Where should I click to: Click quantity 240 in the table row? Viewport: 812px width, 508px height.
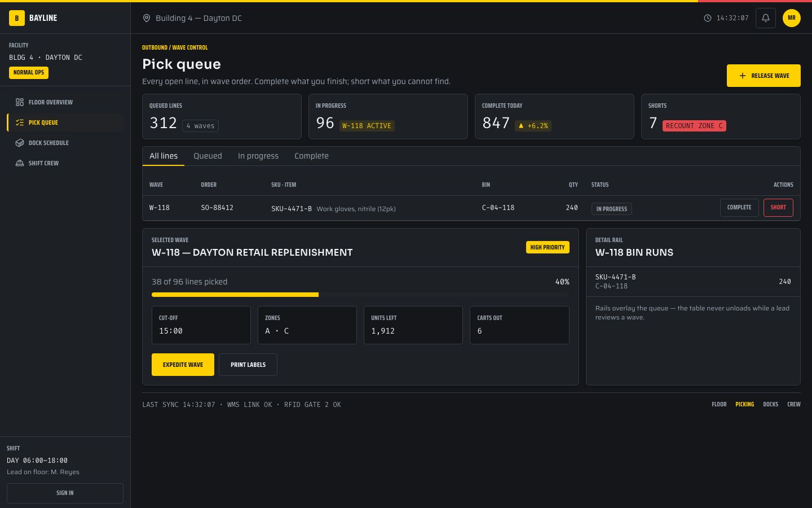(x=572, y=208)
